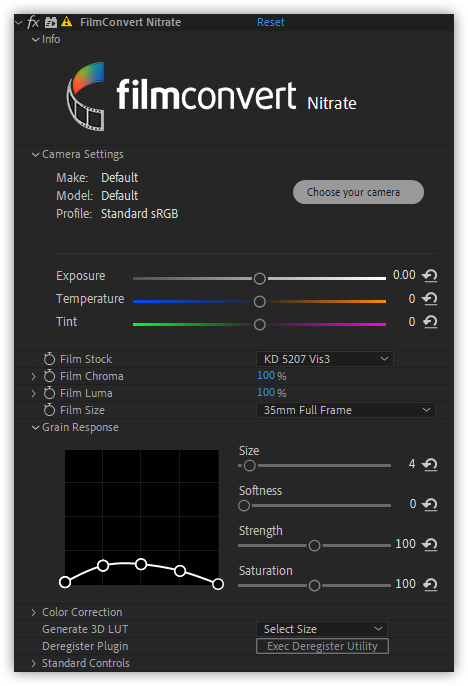Toggle the fx effect switch for FilmConvert Nitrate
The image size is (468, 686).
(33, 22)
